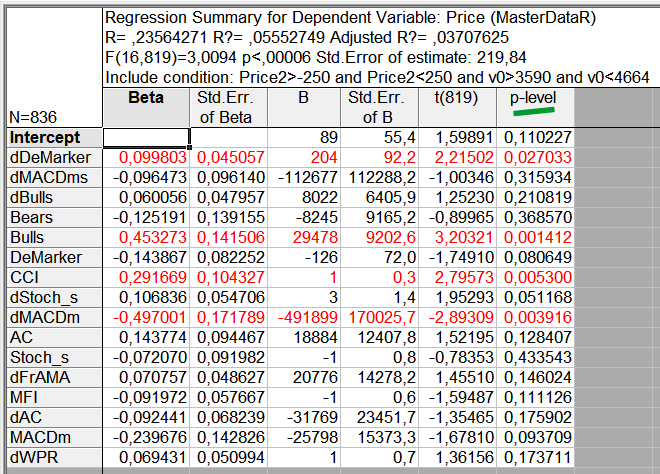
Task: Select the Bulls row header
Action: tap(54, 237)
